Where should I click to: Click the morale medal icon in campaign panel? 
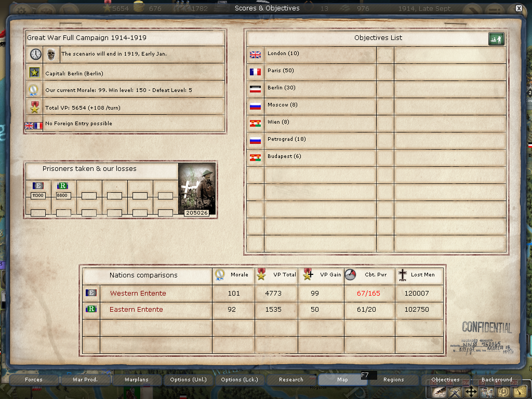point(34,90)
